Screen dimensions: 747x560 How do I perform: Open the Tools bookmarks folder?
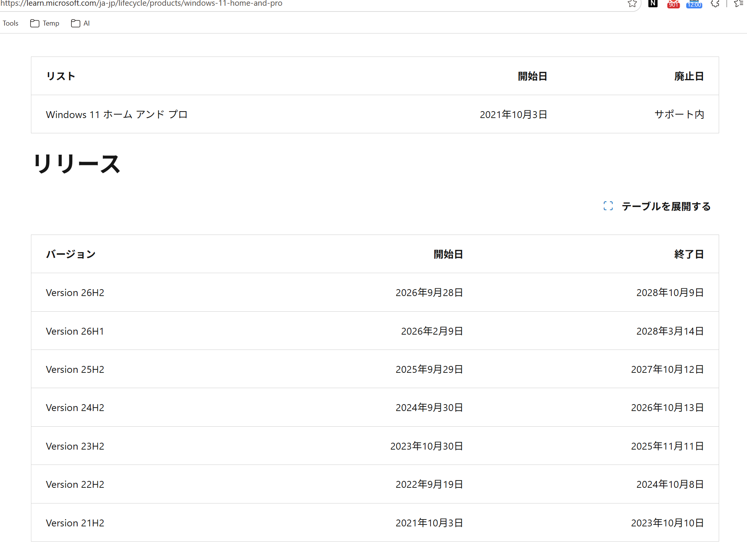[x=10, y=23]
